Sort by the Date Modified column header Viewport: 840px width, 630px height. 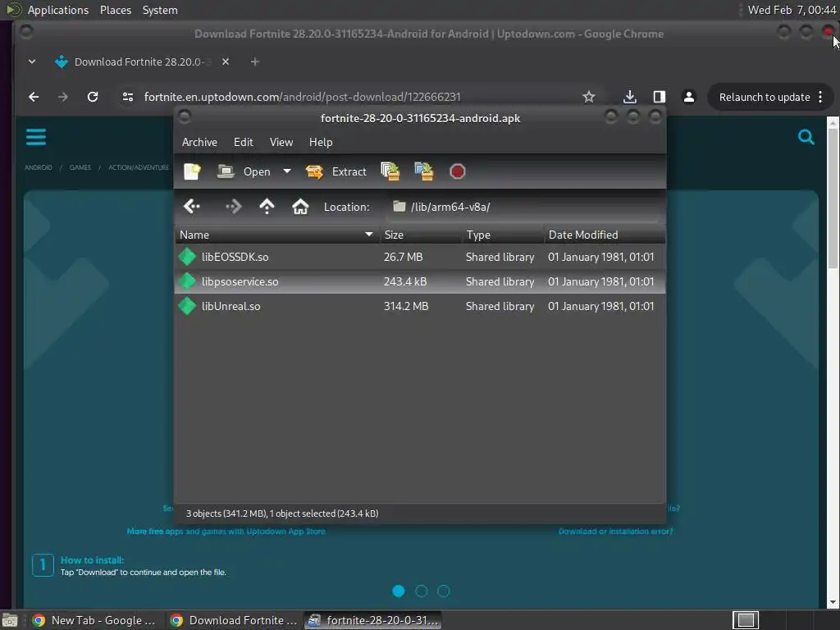pos(605,235)
